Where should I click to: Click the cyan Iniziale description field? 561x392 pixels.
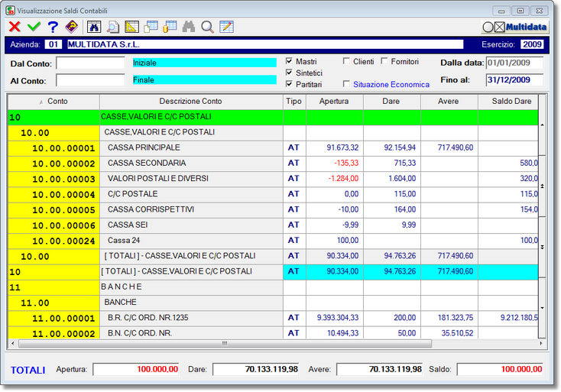pyautogui.click(x=205, y=63)
